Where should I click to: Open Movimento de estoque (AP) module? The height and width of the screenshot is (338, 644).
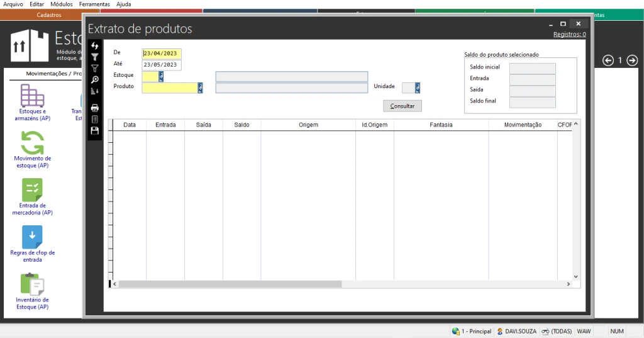click(32, 150)
